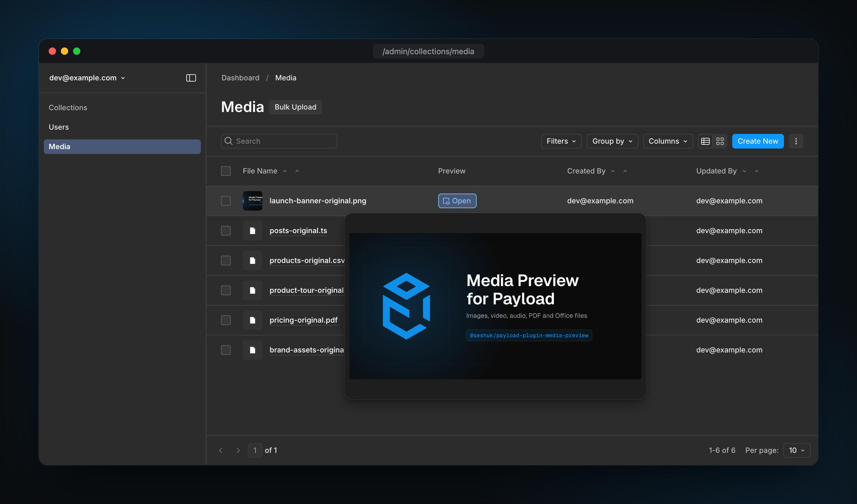This screenshot has height=504, width=857.
Task: Click the Create New button
Action: pos(758,141)
